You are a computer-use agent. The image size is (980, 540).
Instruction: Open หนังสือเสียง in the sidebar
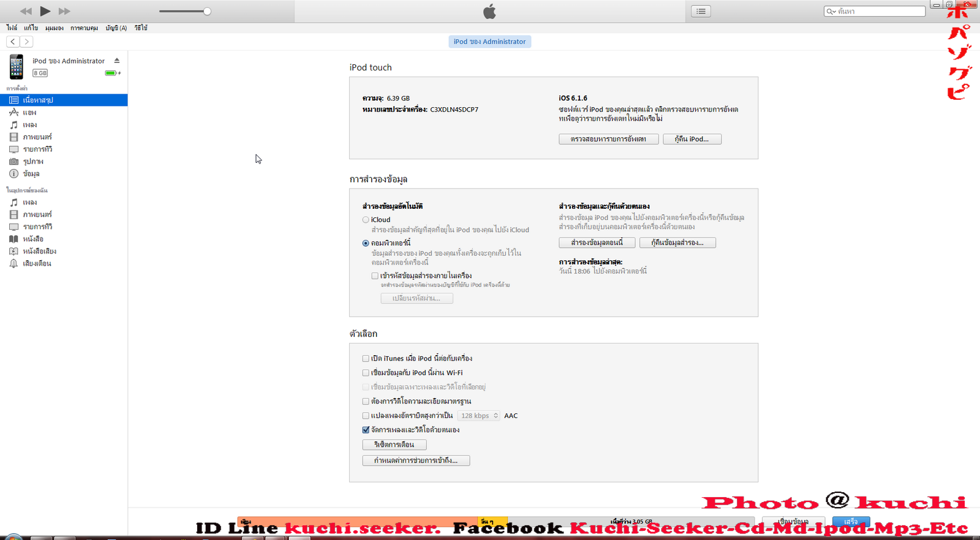pos(64,252)
